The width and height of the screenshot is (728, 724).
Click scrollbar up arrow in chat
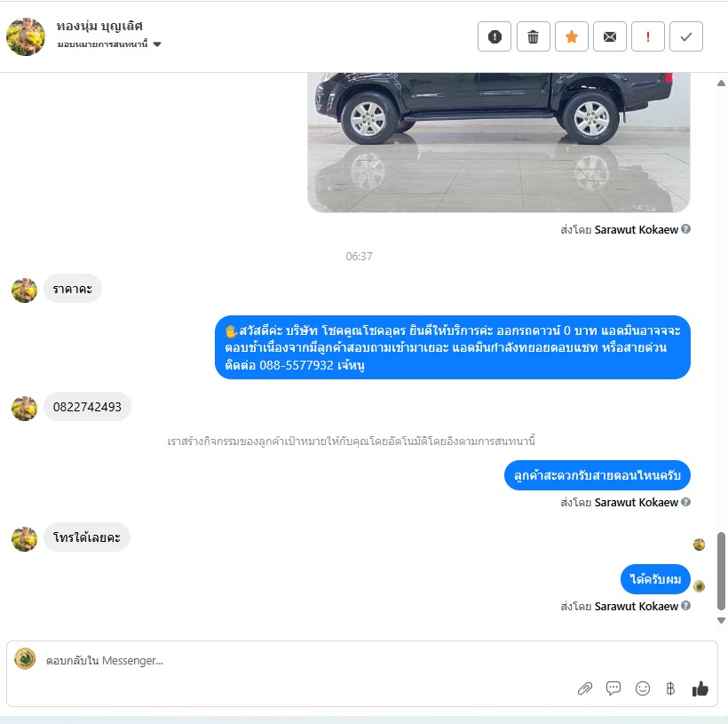click(721, 84)
